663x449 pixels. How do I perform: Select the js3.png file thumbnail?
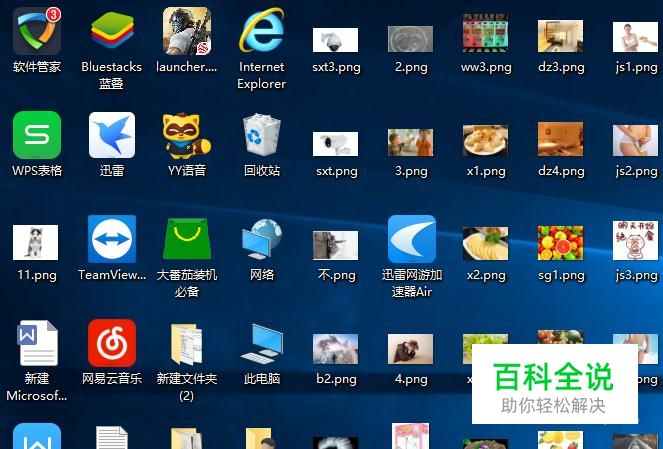pos(636,240)
